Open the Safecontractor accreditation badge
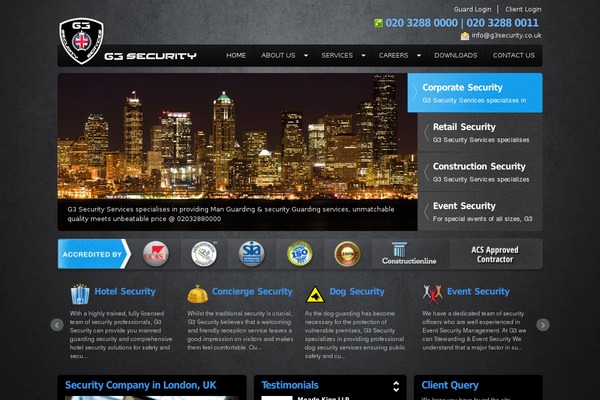 point(204,253)
